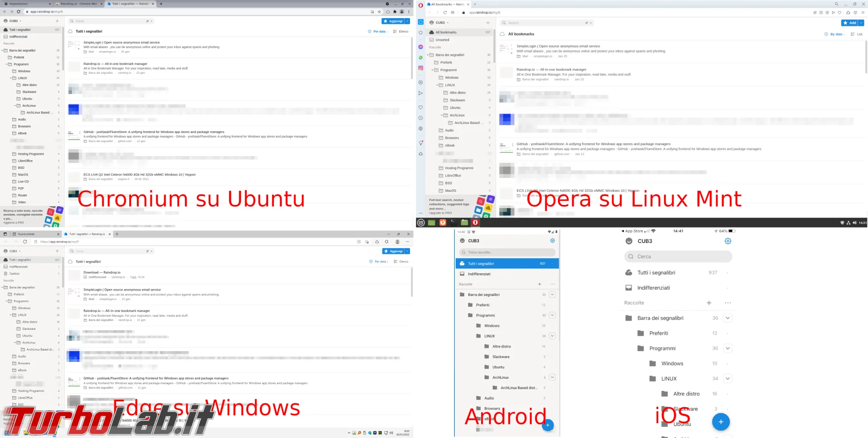Open WhatsApp in the Opera sidebar
The height and width of the screenshot is (438, 868).
click(x=420, y=57)
